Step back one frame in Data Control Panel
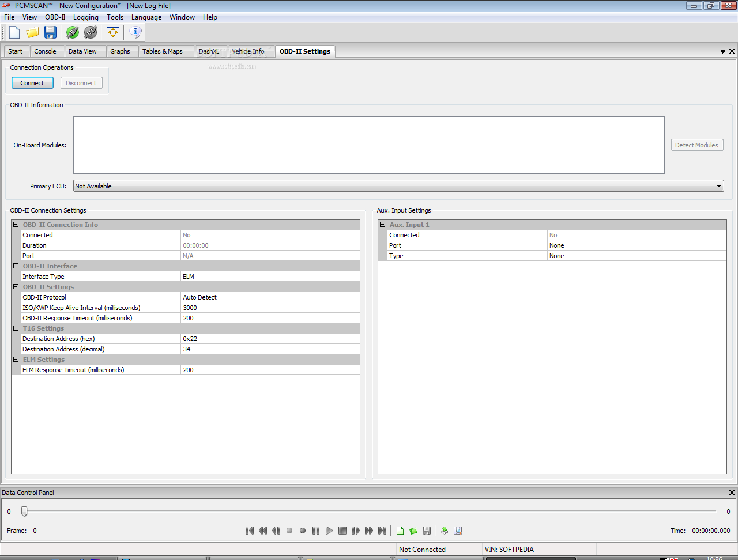 click(x=276, y=531)
